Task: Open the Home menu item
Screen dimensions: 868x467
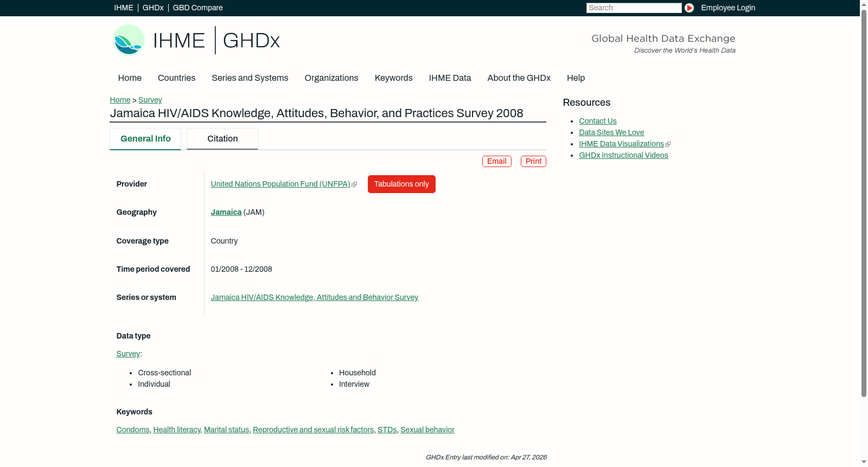Action: coord(130,78)
